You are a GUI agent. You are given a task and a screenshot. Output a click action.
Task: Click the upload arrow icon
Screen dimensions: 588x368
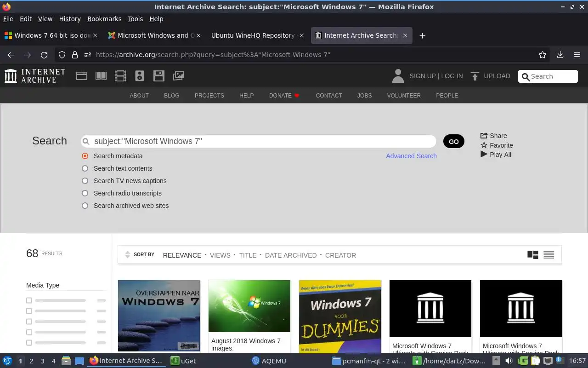coord(475,76)
